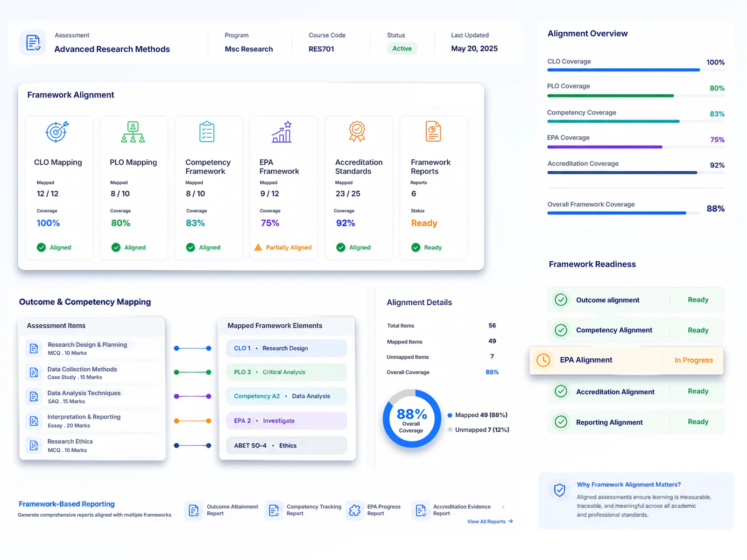Open the EPA Framework bar chart icon
The height and width of the screenshot is (560, 747).
pyautogui.click(x=282, y=132)
